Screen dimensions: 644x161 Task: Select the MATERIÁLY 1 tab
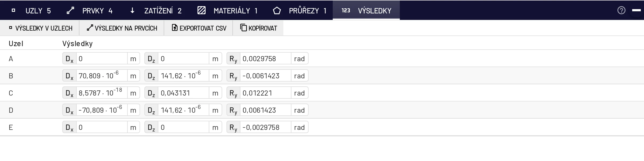[228, 10]
